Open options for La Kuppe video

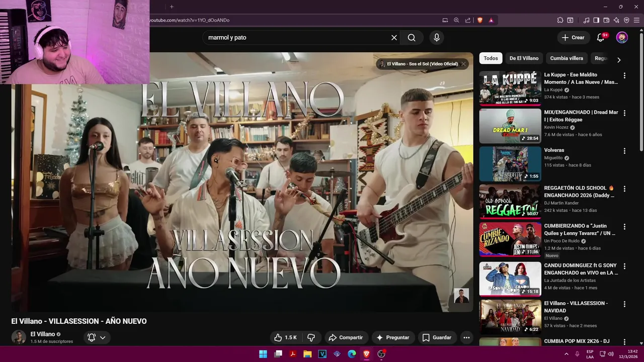624,75
